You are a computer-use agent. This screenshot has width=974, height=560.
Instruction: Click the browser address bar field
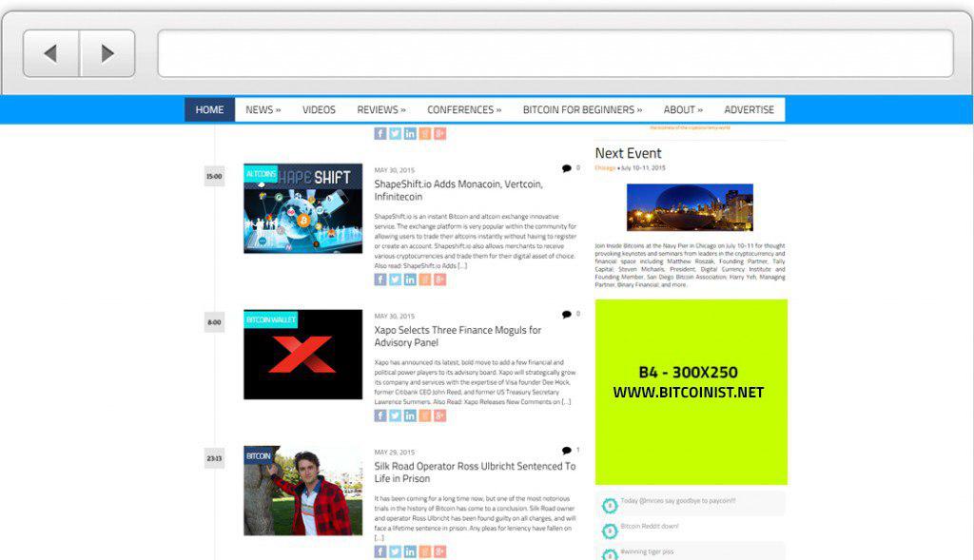click(555, 53)
